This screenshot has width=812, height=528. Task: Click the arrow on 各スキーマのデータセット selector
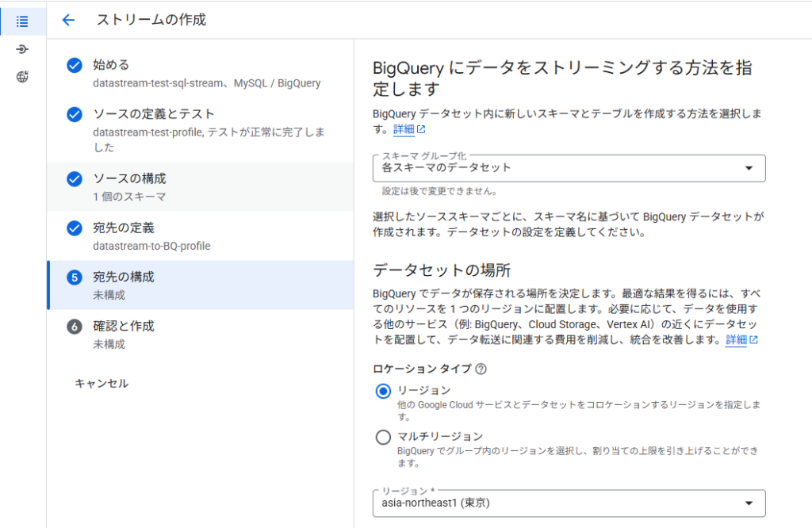coord(749,168)
